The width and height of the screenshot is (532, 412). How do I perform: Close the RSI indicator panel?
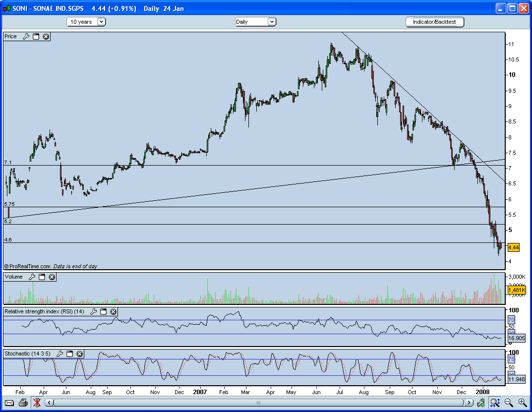(114, 311)
